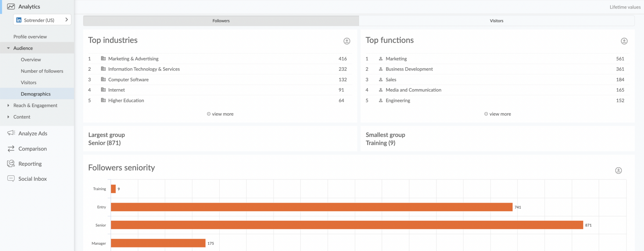
Task: Expand the Content section
Action: (8, 117)
